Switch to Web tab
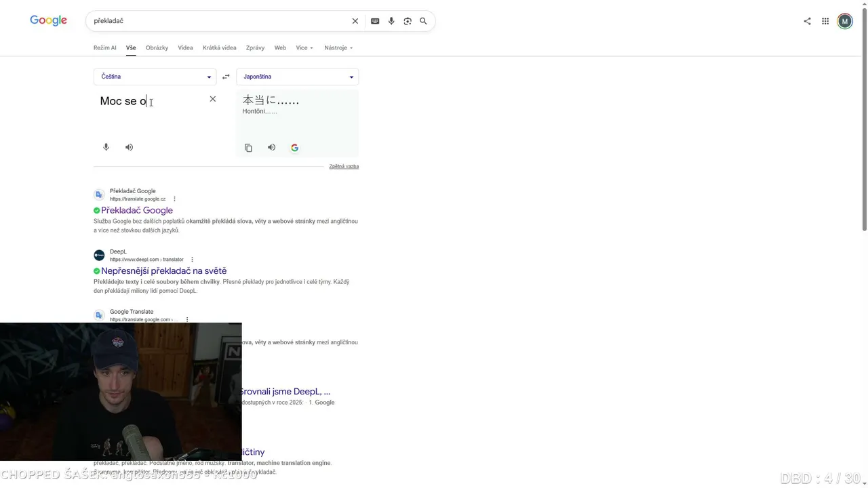 [x=280, y=48]
